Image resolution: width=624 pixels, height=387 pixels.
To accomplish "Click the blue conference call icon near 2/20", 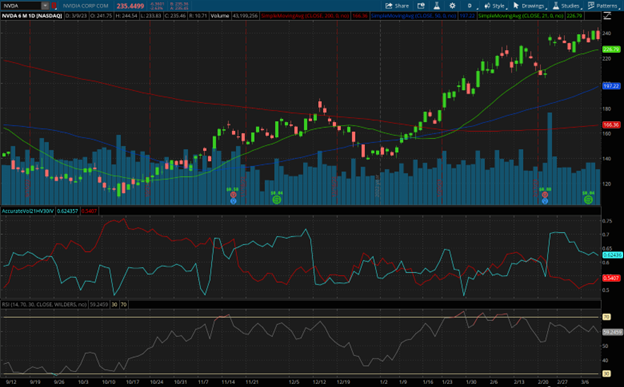I will pos(545,201).
